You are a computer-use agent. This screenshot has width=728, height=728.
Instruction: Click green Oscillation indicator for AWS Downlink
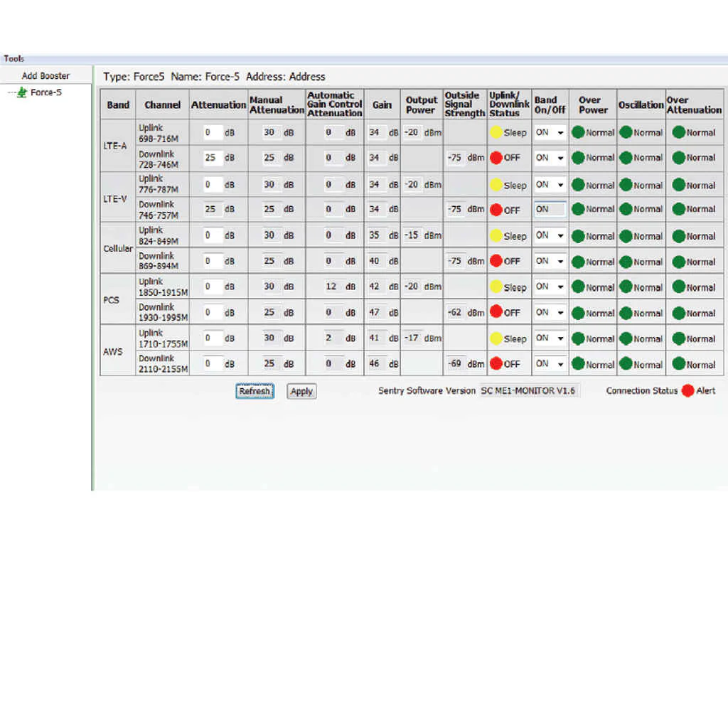tap(626, 364)
